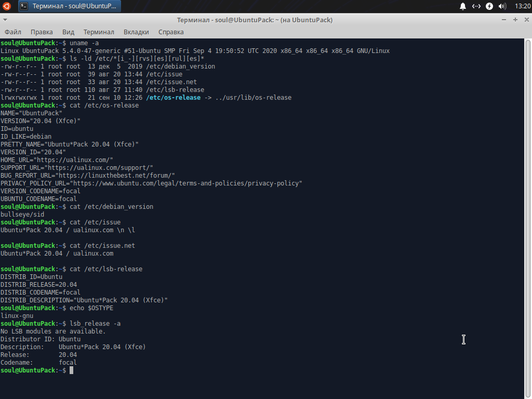This screenshot has width=532, height=399.
Task: Click the 'uname -a' command text
Action: pyautogui.click(x=84, y=43)
